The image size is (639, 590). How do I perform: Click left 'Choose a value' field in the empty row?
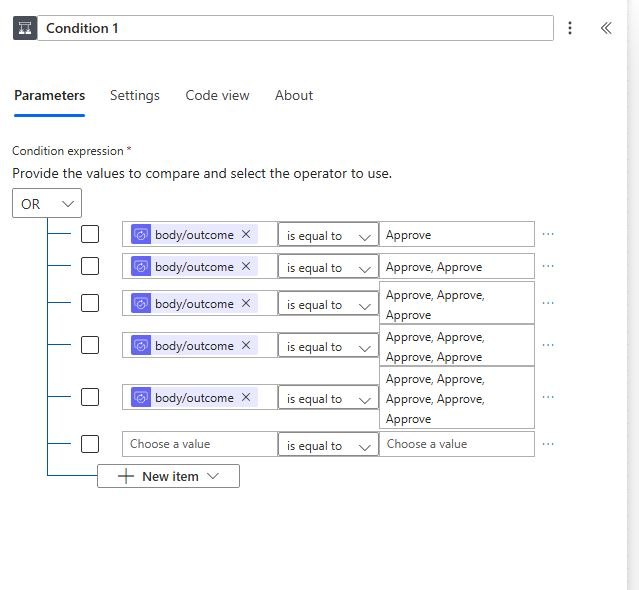tap(200, 444)
